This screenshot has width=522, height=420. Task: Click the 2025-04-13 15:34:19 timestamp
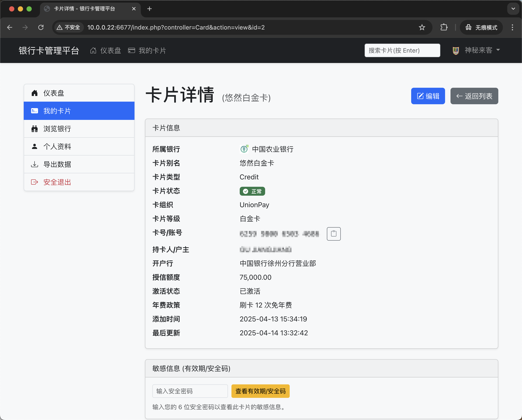273,319
